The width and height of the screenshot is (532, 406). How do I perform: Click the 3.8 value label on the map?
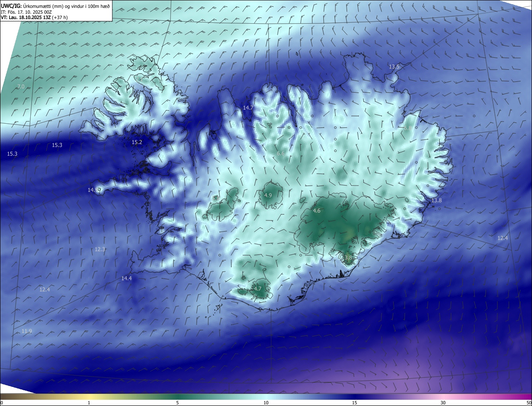348,257
